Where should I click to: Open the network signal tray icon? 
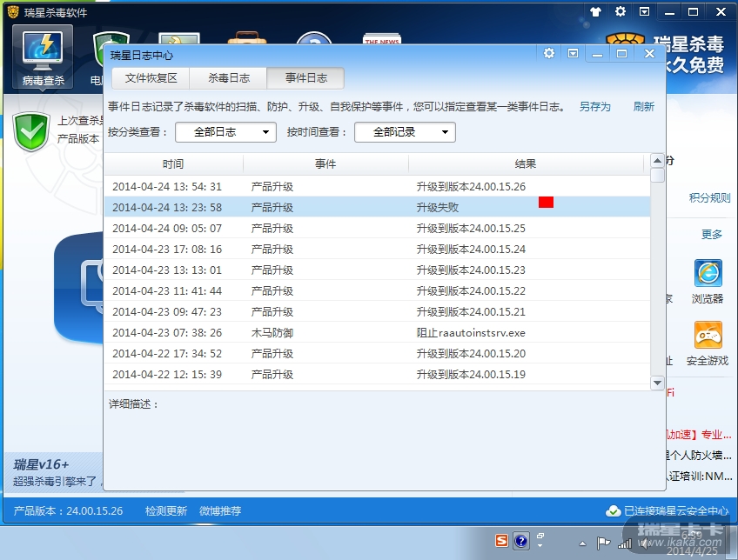(x=625, y=543)
